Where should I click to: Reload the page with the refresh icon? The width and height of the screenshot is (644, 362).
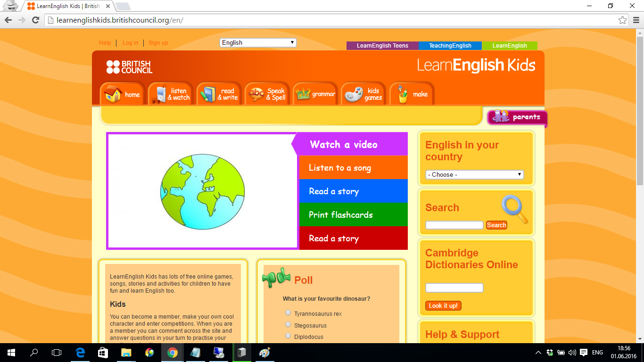click(35, 20)
